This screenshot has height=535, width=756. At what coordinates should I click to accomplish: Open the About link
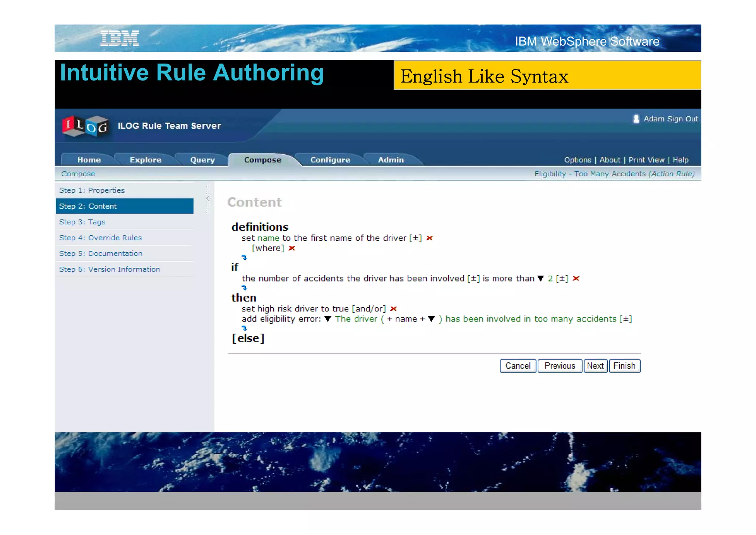coord(610,160)
